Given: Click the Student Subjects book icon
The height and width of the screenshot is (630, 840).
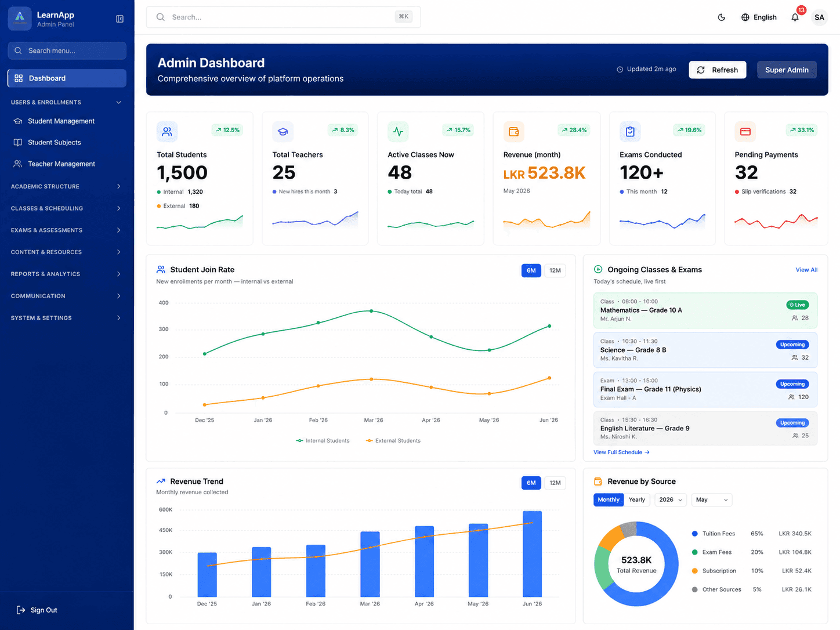Looking at the screenshot, I should tap(18, 143).
